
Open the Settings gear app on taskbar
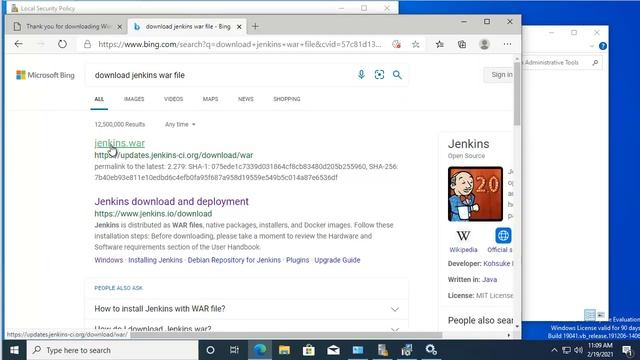pyautogui.click(x=431, y=350)
